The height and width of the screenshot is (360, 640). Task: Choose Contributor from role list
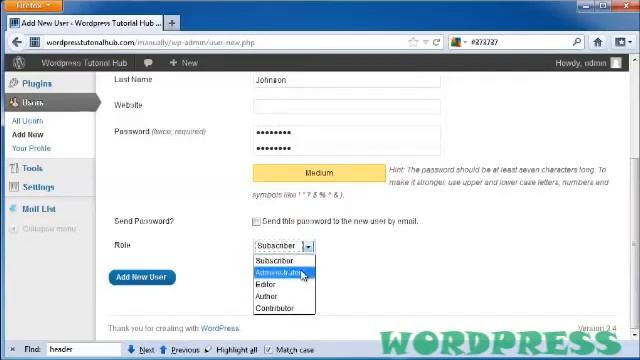click(x=284, y=308)
